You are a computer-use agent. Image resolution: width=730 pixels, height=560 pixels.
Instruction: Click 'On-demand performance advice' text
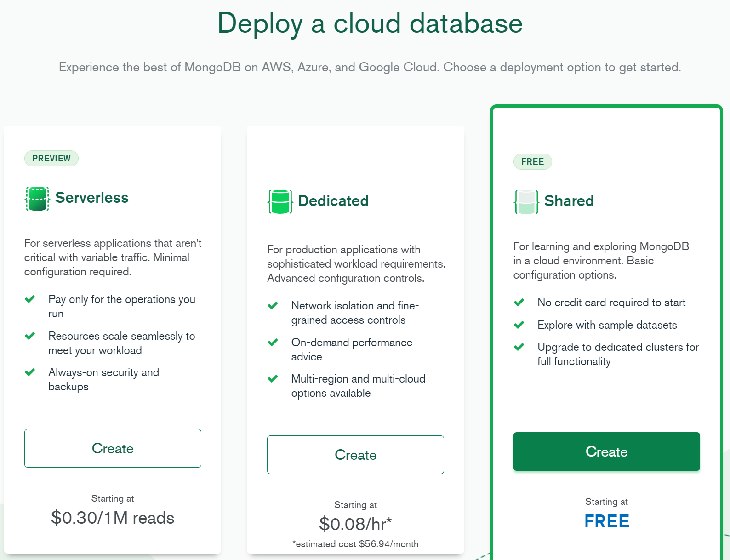pyautogui.click(x=352, y=349)
